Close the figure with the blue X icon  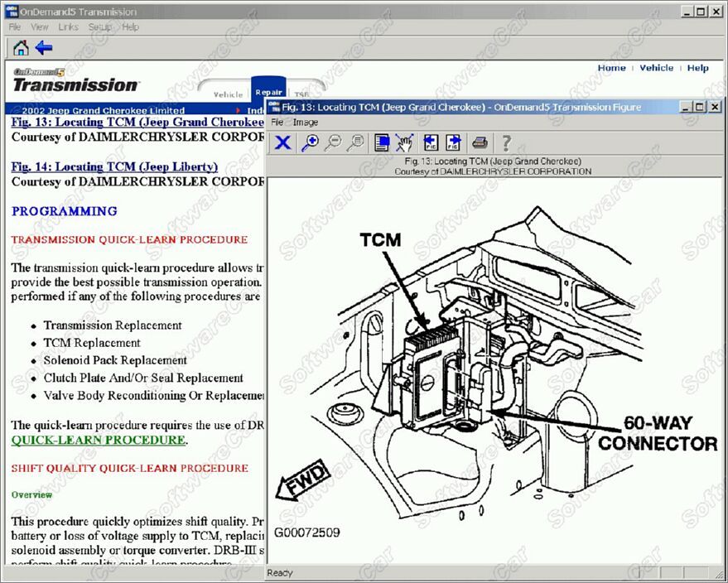pyautogui.click(x=282, y=142)
